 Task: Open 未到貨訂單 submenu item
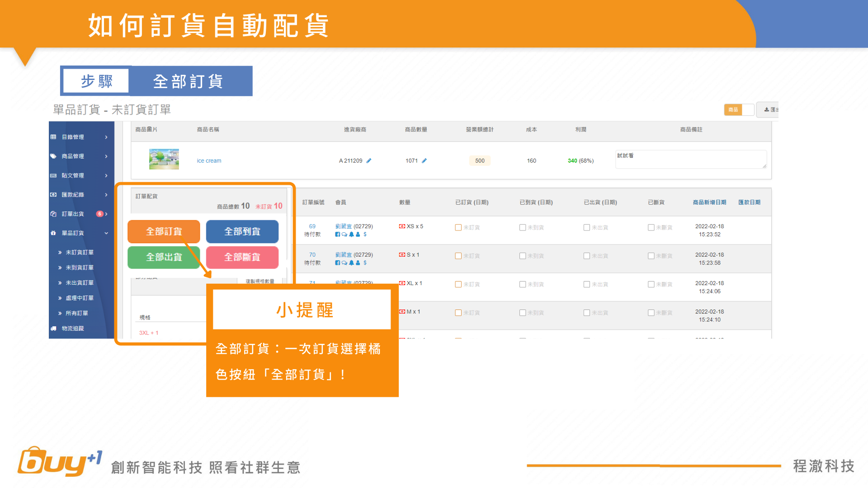(x=80, y=267)
